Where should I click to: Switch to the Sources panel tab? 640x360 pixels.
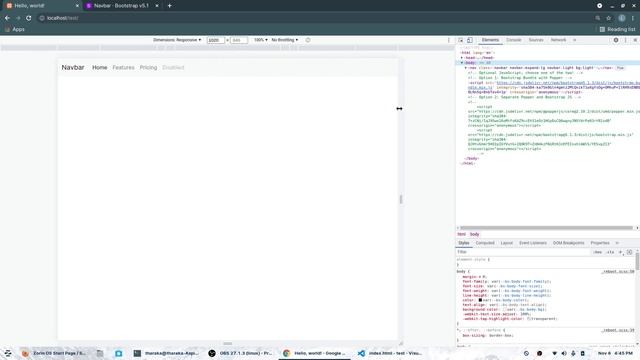(536, 40)
